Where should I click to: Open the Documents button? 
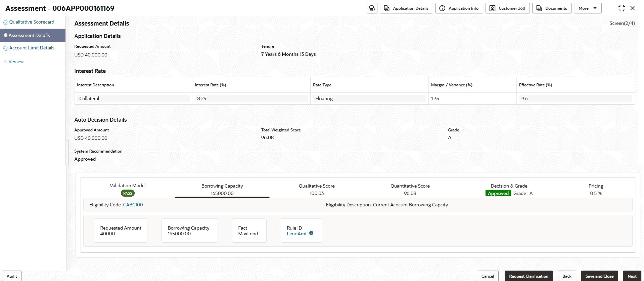tap(552, 8)
